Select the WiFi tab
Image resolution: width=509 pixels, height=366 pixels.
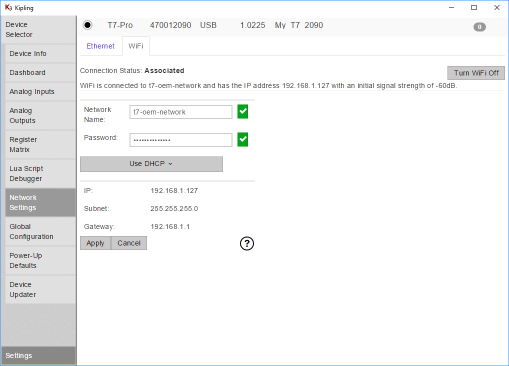[136, 46]
